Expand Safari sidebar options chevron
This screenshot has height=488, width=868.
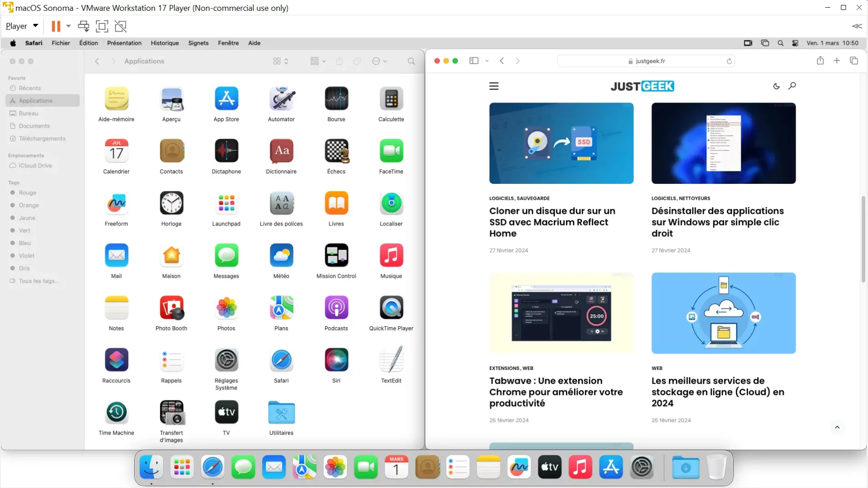click(x=487, y=61)
